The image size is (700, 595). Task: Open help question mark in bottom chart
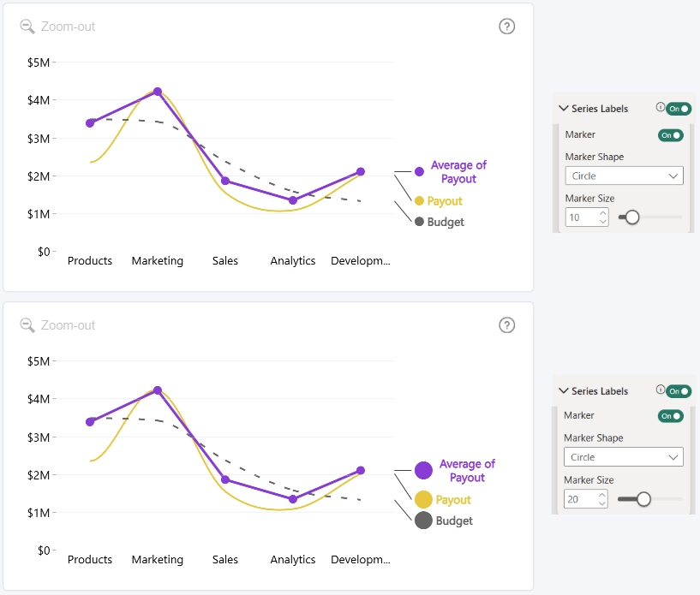tap(506, 325)
